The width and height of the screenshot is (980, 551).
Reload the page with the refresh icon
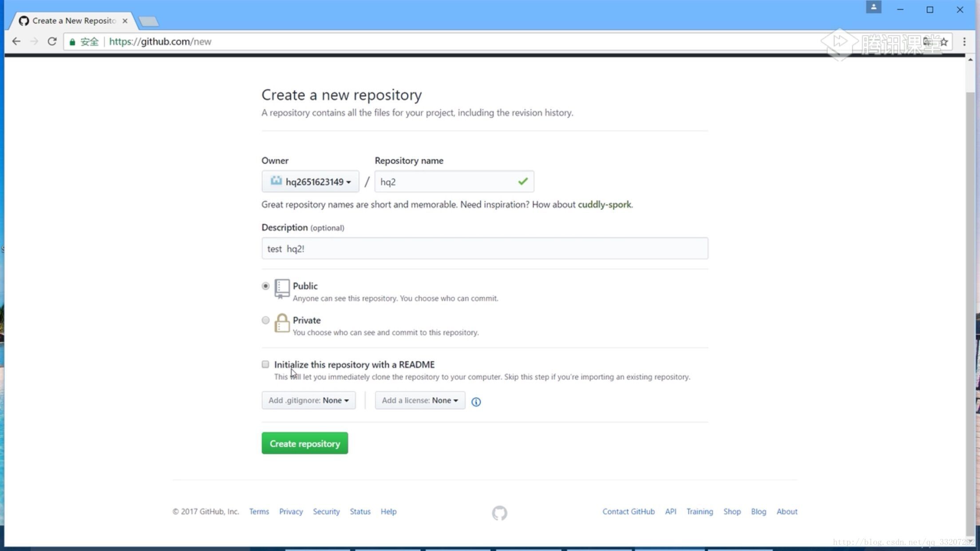[52, 41]
